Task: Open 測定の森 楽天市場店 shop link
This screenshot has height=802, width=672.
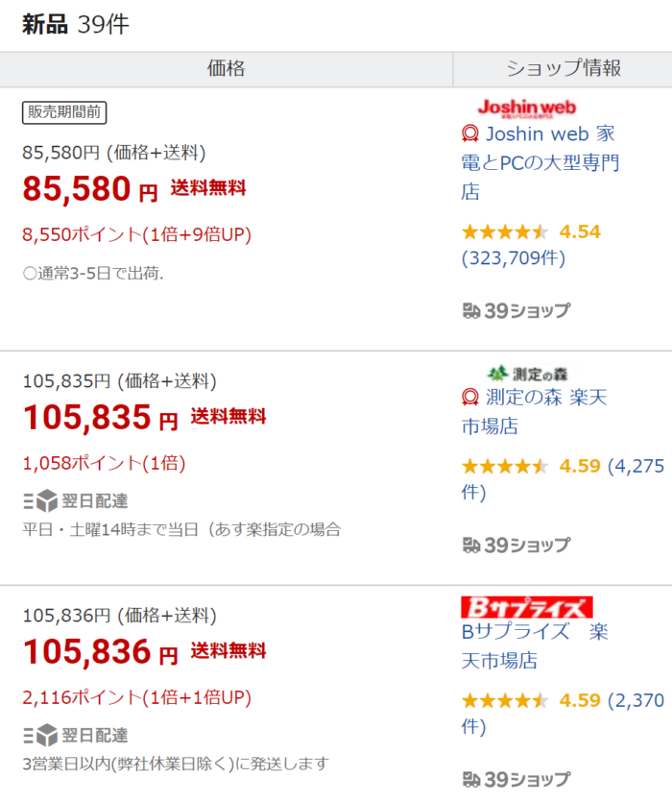Action: [535, 411]
